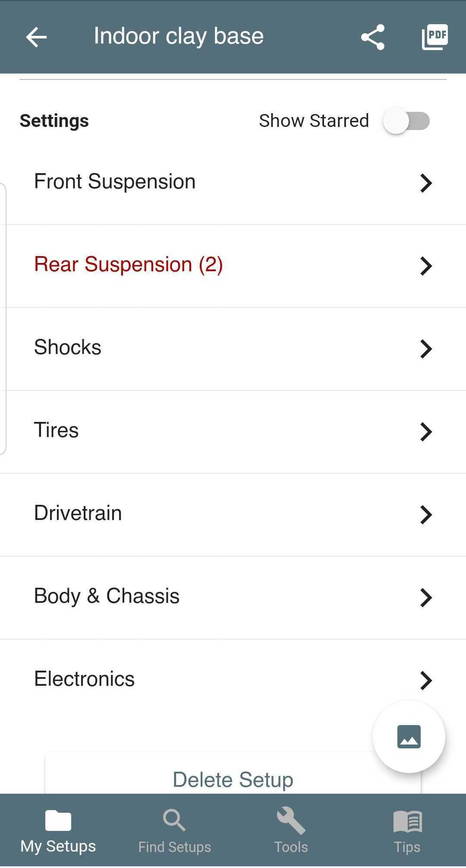Viewport: 466px width, 868px height.
Task: Export setup as PDF
Action: tap(435, 37)
